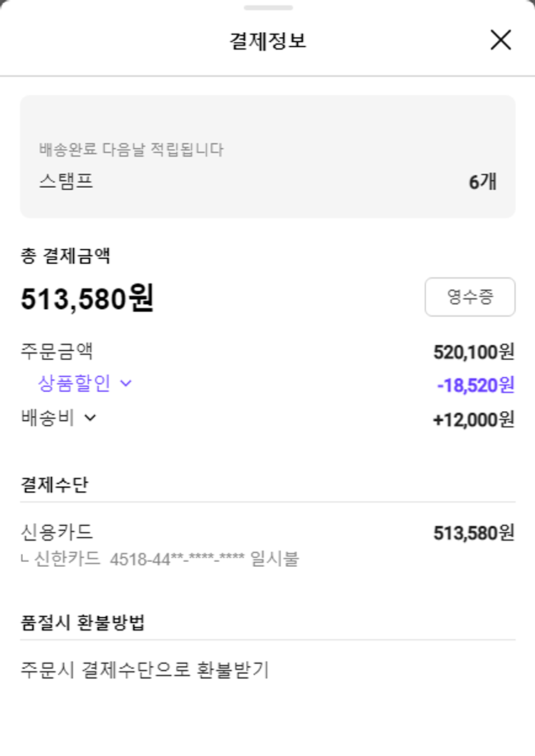Click the 상품할인 purple label text
Image resolution: width=535 pixels, height=756 pixels.
pyautogui.click(x=74, y=384)
